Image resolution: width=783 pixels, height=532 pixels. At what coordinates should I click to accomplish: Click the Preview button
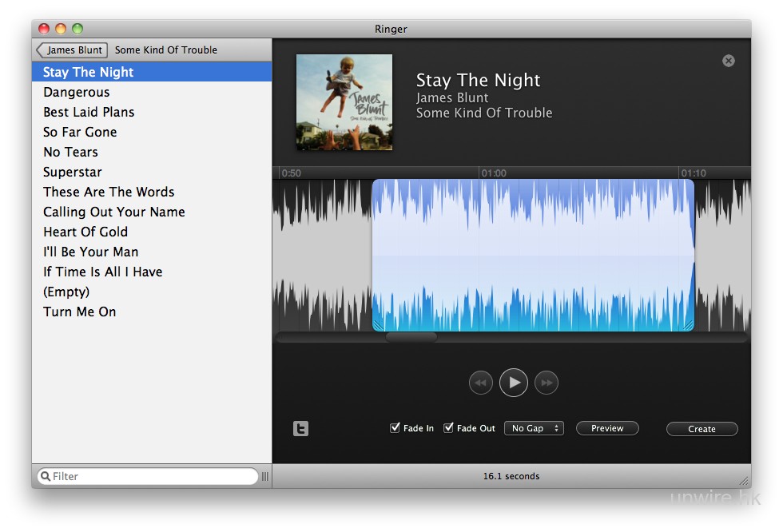click(607, 428)
